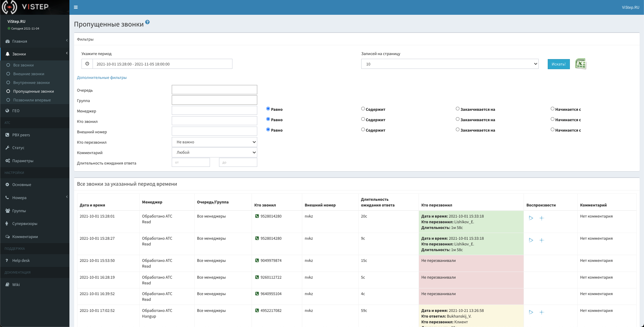Click the 'Очередь' filter input field
The height and width of the screenshot is (327, 644).
214,90
